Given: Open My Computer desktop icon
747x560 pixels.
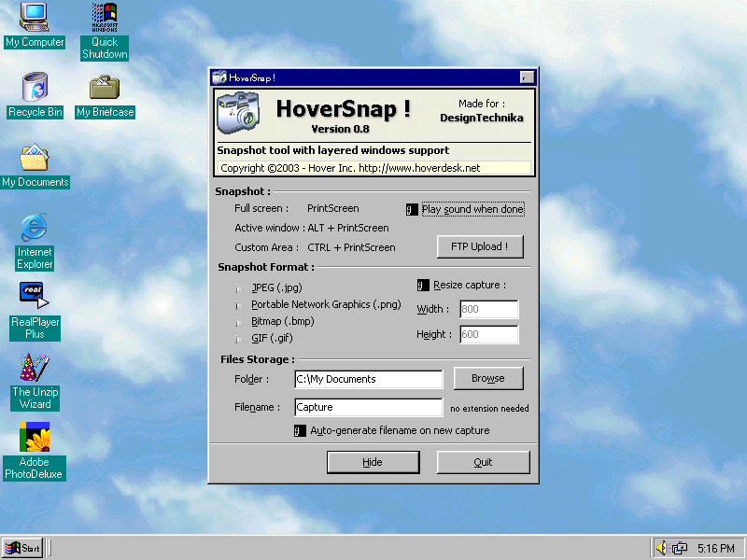Looking at the screenshot, I should point(35,25).
